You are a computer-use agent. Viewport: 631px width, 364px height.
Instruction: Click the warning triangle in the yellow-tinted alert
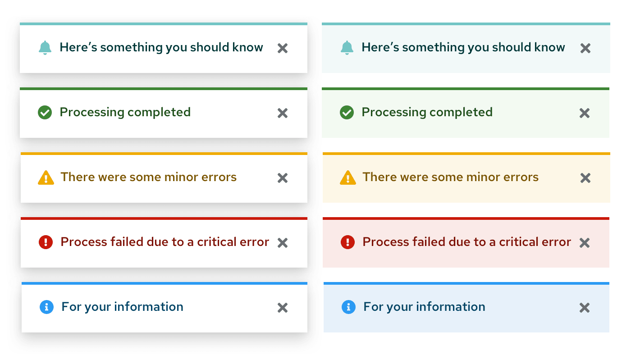click(x=348, y=177)
